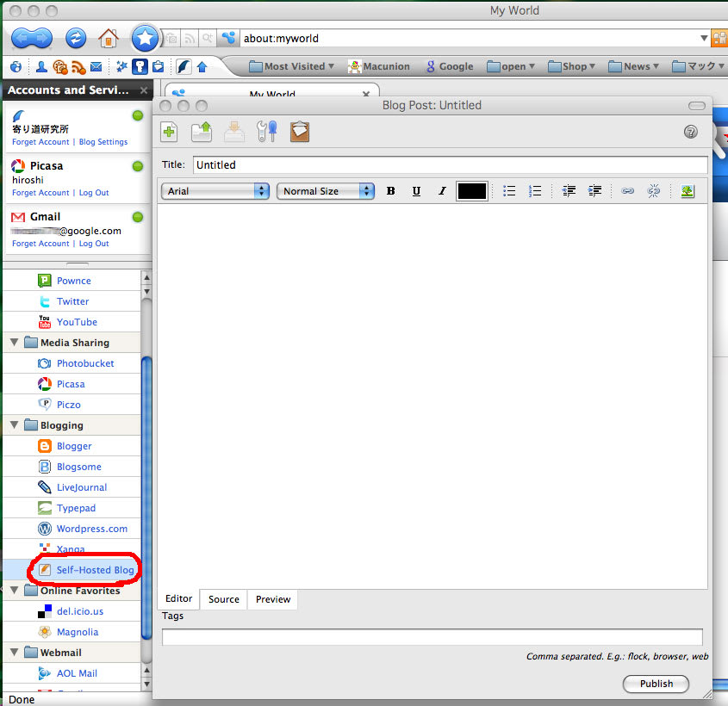Click the clipboard icon in blog editor
Image resolution: width=728 pixels, height=706 pixels.
click(x=300, y=132)
